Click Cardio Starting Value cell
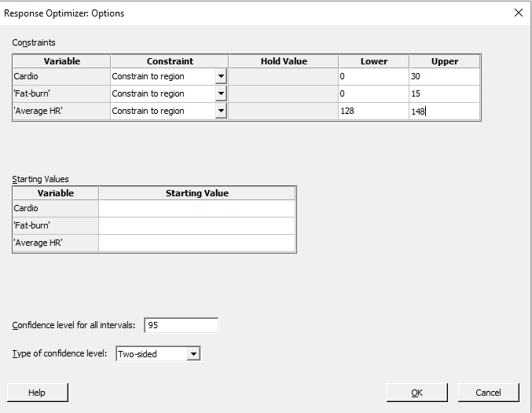 click(x=196, y=209)
